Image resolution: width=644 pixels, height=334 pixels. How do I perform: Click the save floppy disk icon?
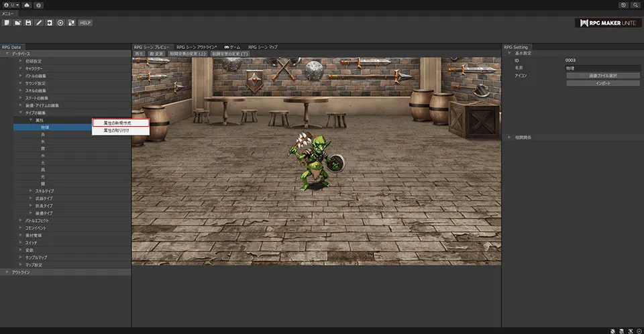click(28, 23)
